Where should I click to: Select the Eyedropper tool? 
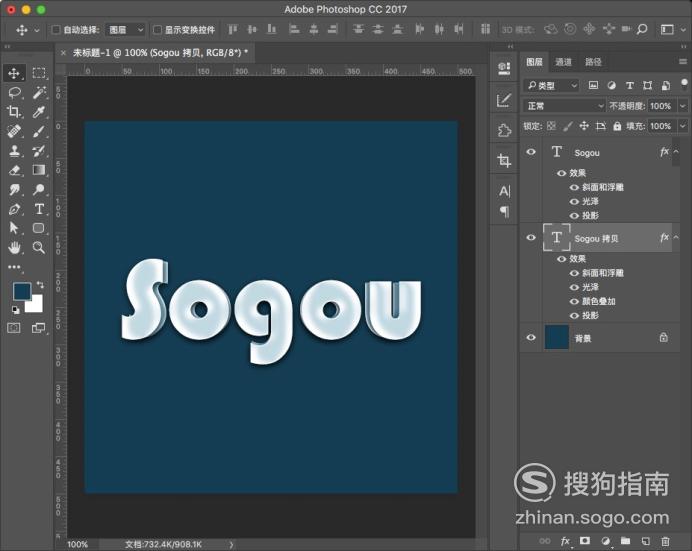point(39,112)
